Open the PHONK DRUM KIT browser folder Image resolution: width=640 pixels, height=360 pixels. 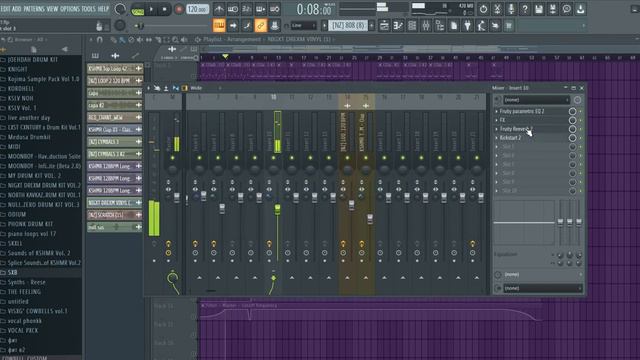(x=30, y=224)
